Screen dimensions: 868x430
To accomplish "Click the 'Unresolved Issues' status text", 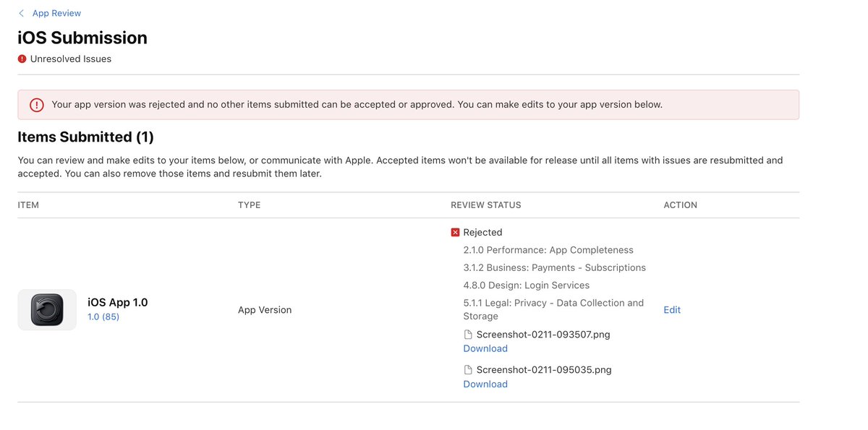I will tap(71, 59).
